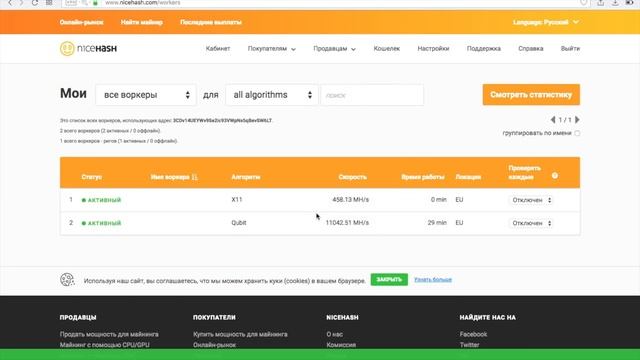Click Время работы column header
This screenshot has height=360, width=640.
422,177
